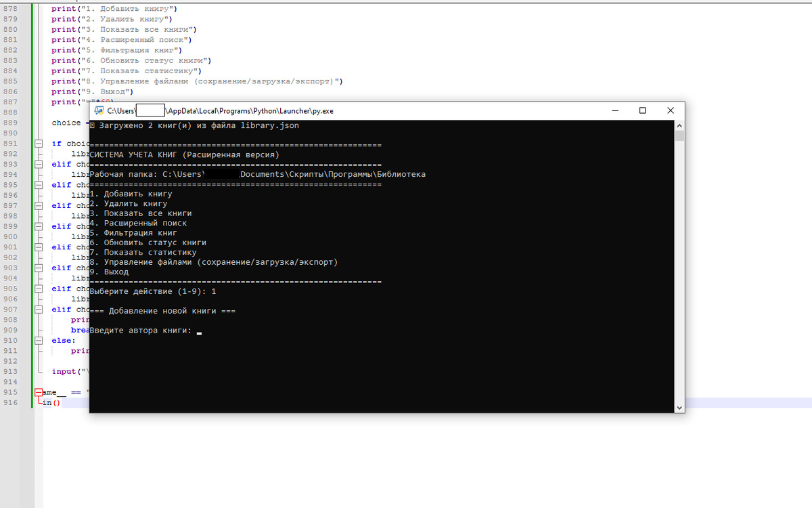The height and width of the screenshot is (508, 812).
Task: Click the console scrollbar up arrow
Action: point(679,126)
